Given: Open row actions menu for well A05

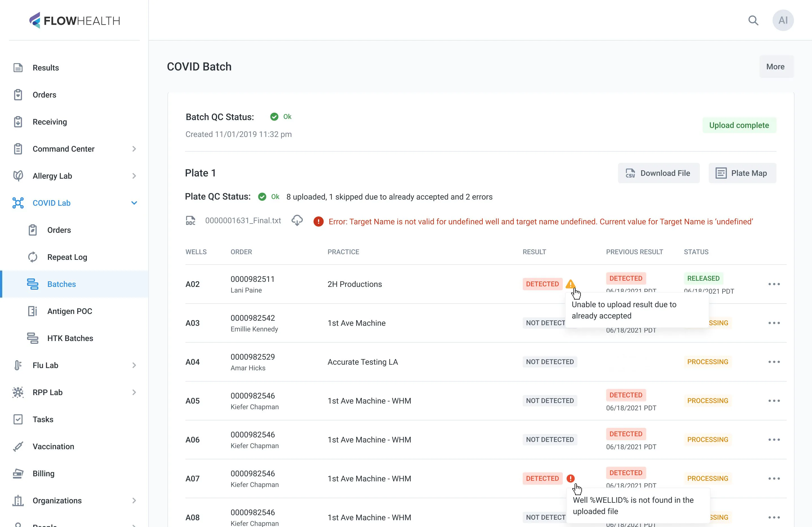Looking at the screenshot, I should [774, 401].
